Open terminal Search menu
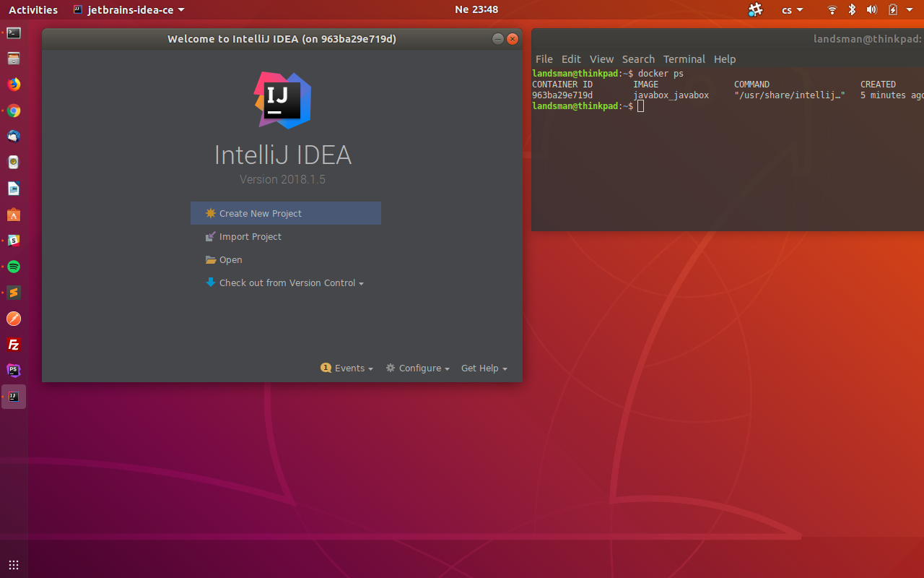This screenshot has height=578, width=924. point(638,59)
